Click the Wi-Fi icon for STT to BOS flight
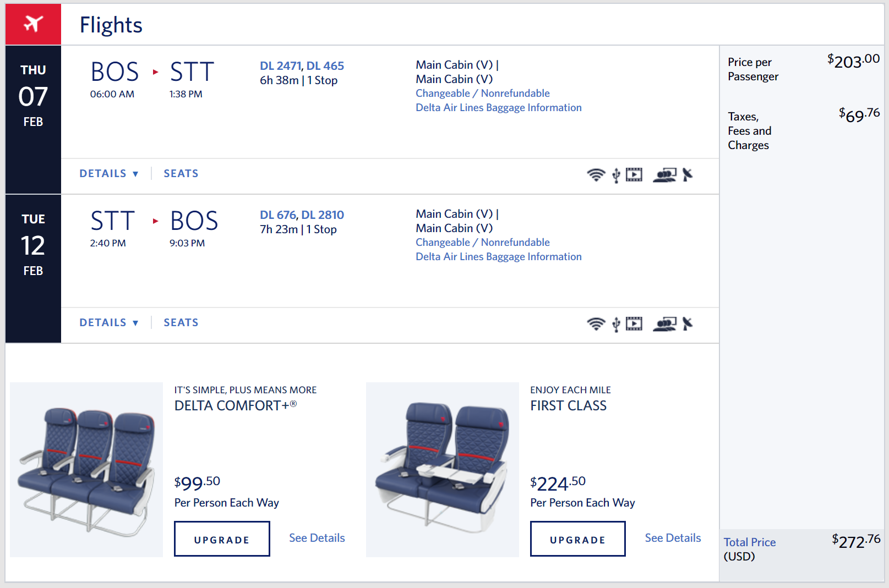This screenshot has width=889, height=588. coord(596,324)
